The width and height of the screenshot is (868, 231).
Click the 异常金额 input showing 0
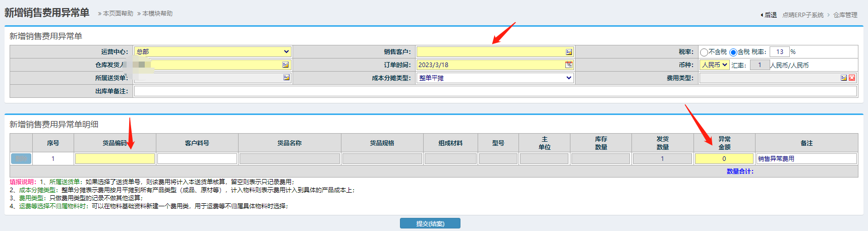(724, 158)
